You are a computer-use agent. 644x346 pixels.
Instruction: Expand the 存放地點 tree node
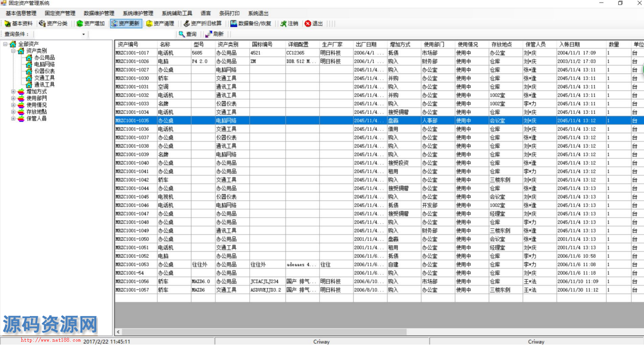coord(13,112)
